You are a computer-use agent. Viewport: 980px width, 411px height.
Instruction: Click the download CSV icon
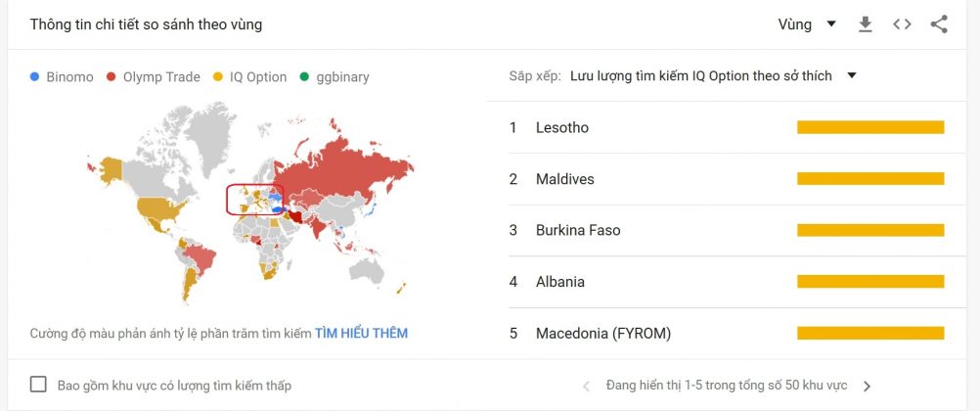point(865,24)
